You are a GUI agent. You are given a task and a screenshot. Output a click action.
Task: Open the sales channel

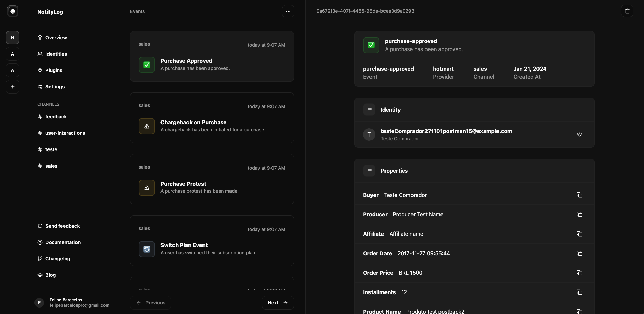click(x=47, y=166)
